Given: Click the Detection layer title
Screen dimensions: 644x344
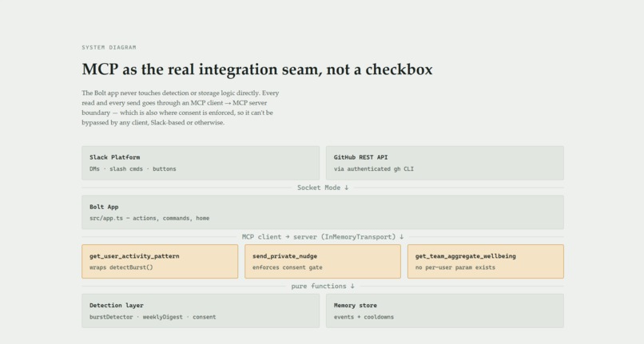Looking at the screenshot, I should click(x=117, y=306).
